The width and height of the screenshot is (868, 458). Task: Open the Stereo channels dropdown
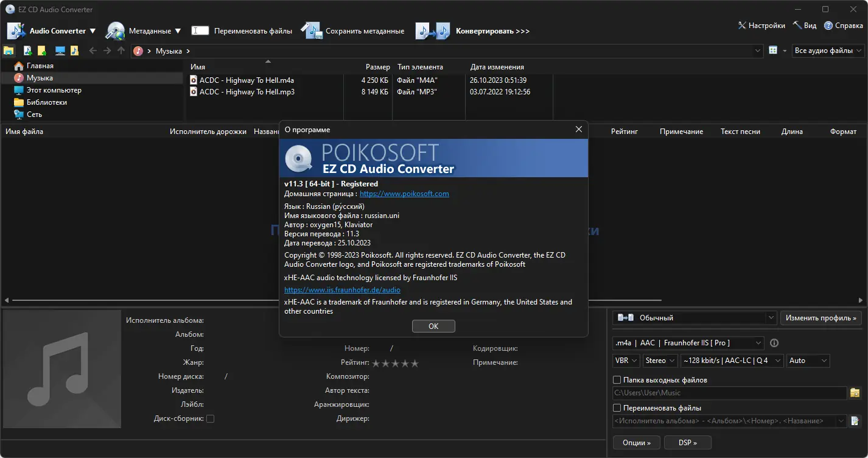click(660, 361)
